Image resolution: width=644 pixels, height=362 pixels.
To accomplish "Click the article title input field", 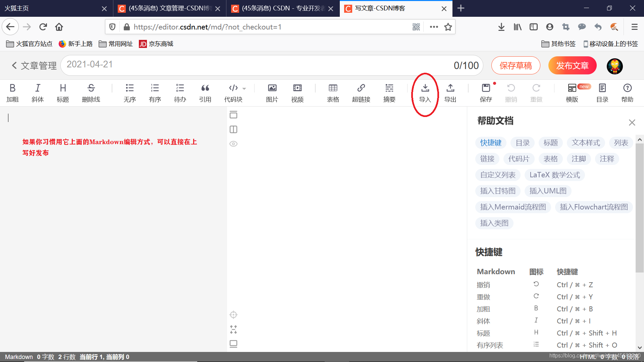I will (255, 65).
